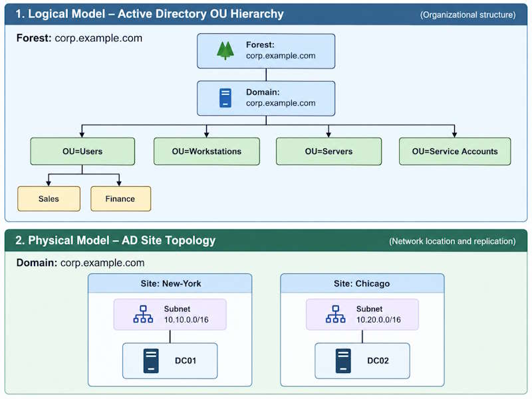Select the OU=Service Accounts box

point(455,152)
